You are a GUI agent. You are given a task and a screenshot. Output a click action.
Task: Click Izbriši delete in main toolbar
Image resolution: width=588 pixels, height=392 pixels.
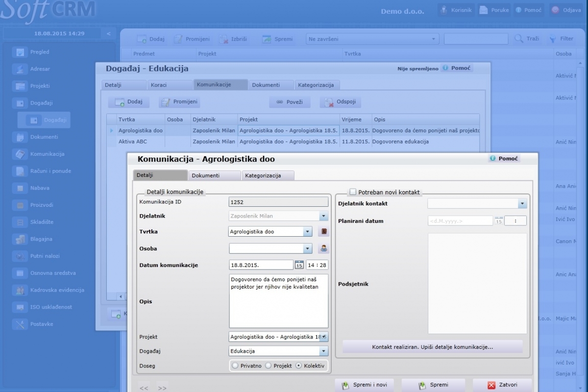coord(233,39)
